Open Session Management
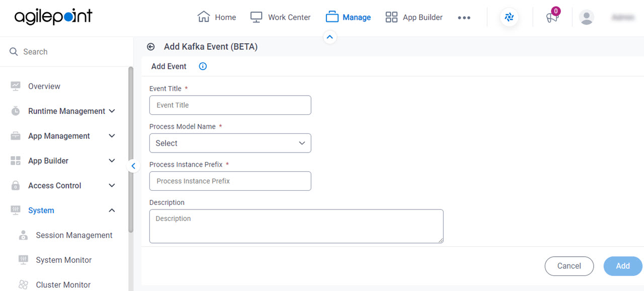 pyautogui.click(x=74, y=235)
